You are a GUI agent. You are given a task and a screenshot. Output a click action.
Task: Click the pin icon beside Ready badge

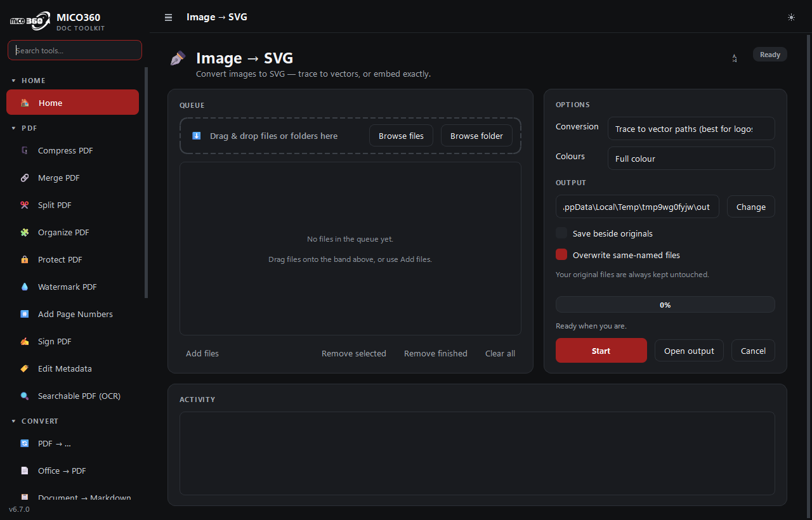(735, 58)
